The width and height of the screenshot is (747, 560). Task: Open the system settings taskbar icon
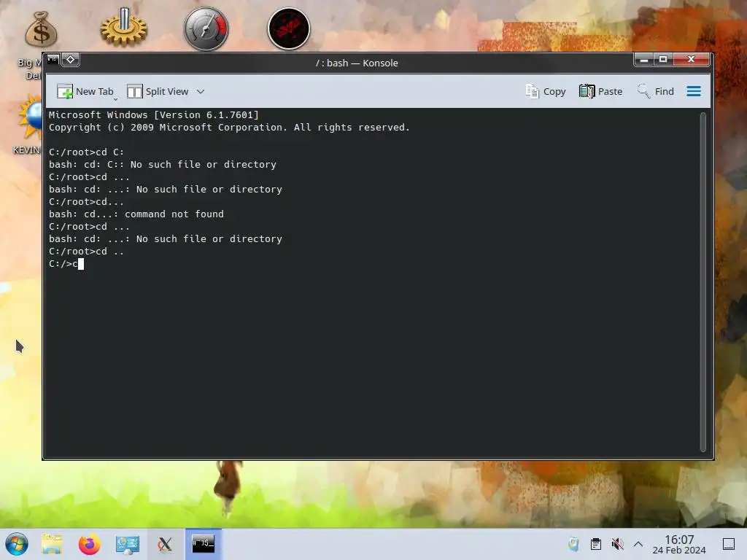tap(127, 544)
